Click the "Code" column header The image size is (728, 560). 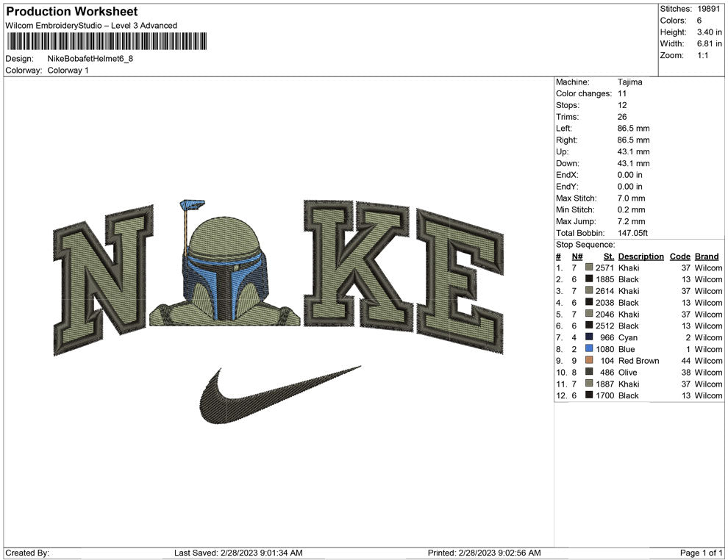tap(679, 256)
